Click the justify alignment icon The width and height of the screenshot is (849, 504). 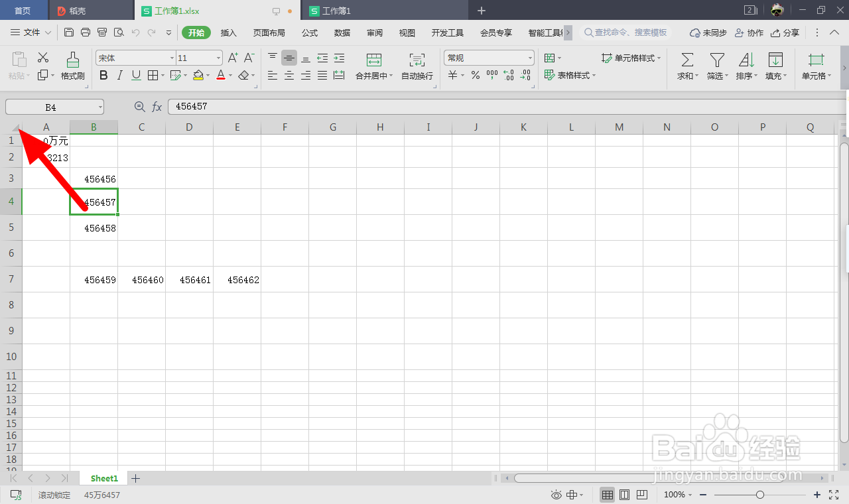(322, 76)
